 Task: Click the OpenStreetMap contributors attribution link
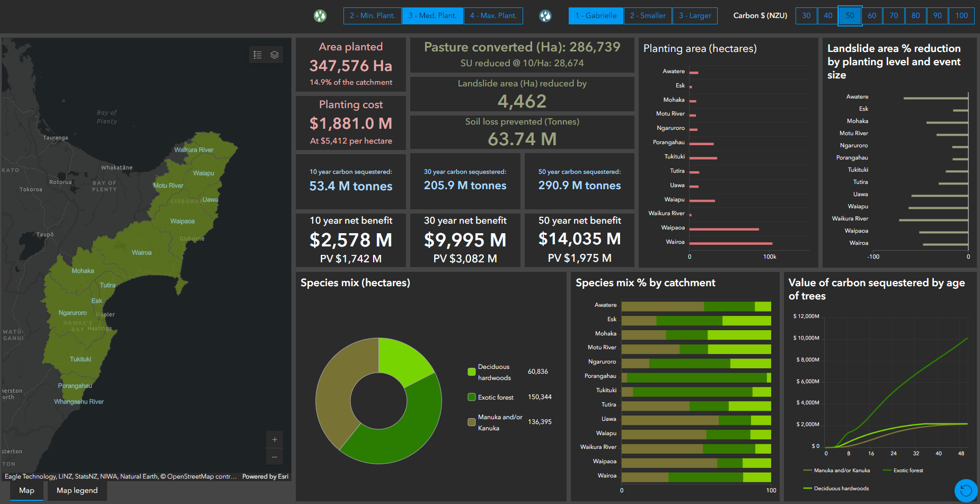click(198, 476)
